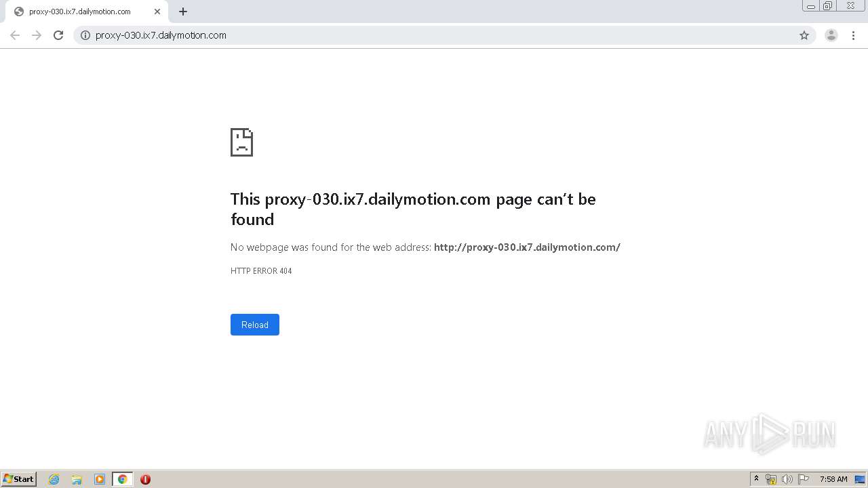Show hidden tray icons arrow
868x488 pixels.
point(756,479)
